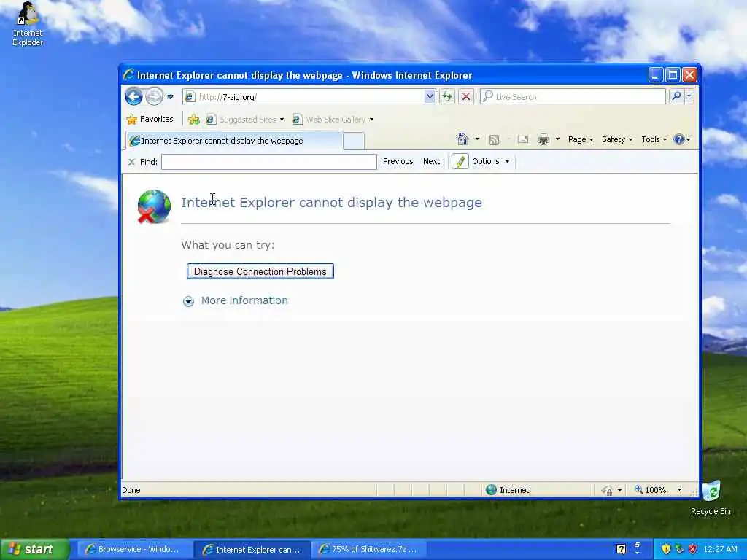The height and width of the screenshot is (560, 747).
Task: Open Suggested Sites in Favorites bar
Action: tap(245, 120)
